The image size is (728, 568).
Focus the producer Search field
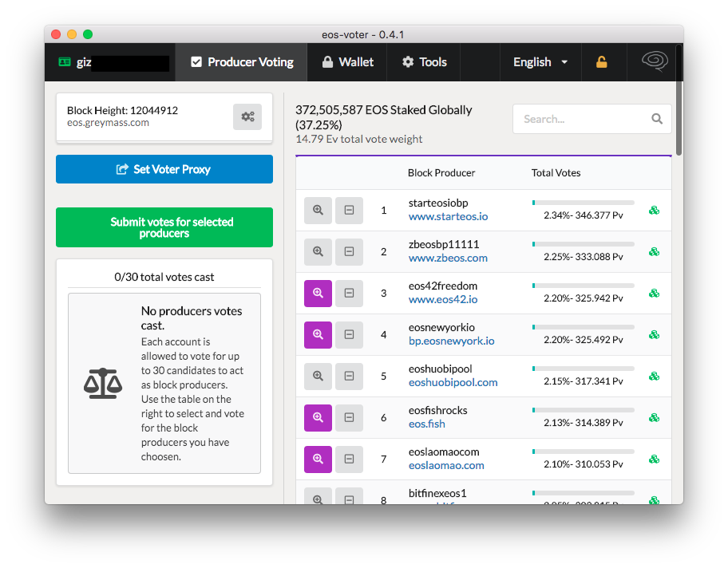tap(592, 119)
